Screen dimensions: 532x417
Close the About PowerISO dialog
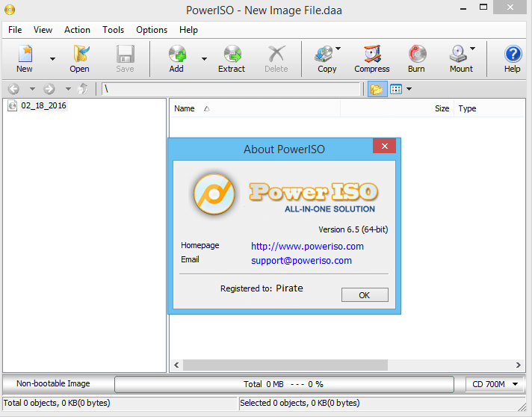point(384,146)
